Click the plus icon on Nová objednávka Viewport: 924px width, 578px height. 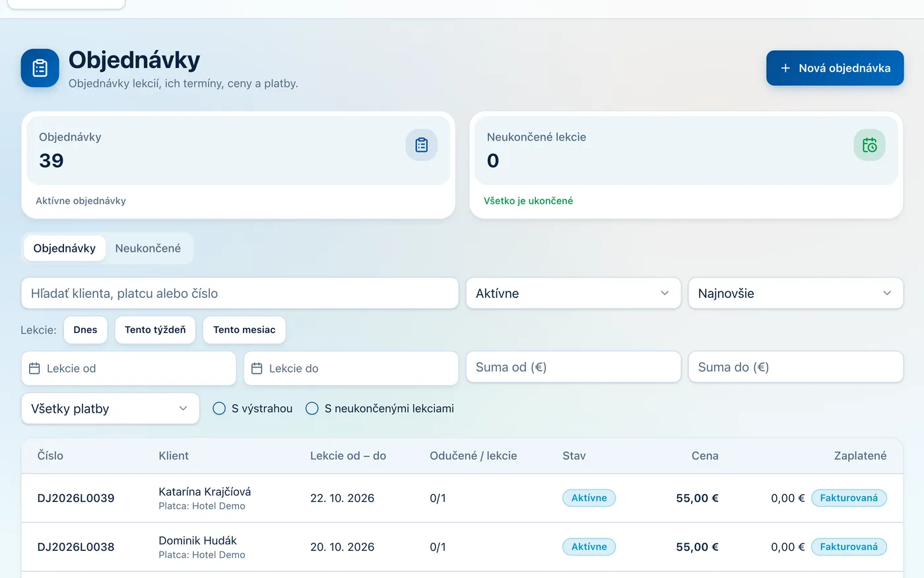785,68
